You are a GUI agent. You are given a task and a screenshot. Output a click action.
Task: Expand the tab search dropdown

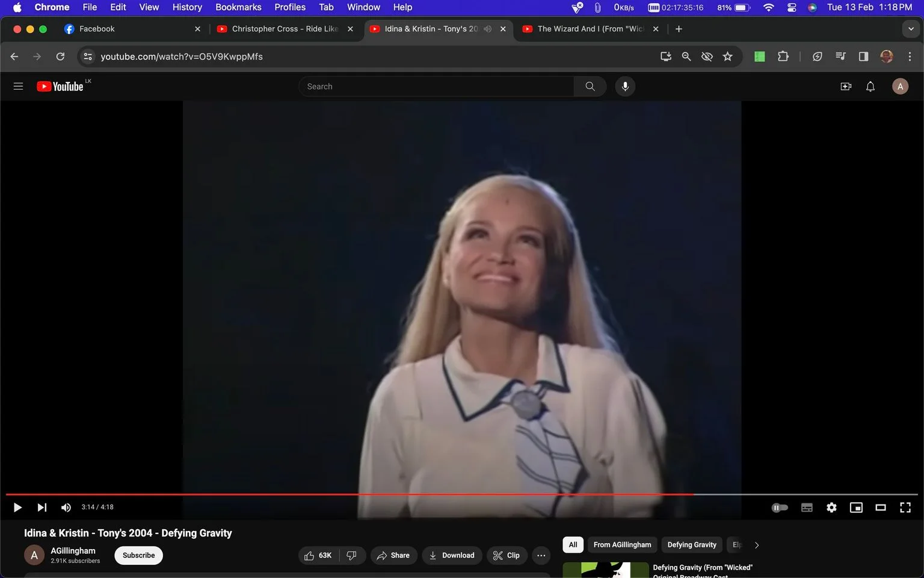[911, 29]
